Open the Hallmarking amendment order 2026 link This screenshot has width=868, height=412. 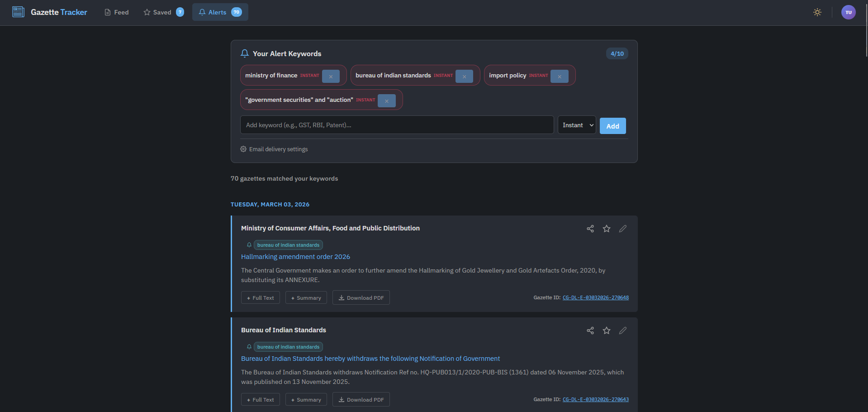click(295, 257)
